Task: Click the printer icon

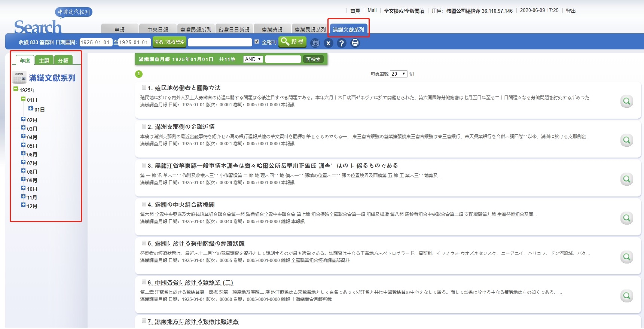Action: pyautogui.click(x=355, y=43)
